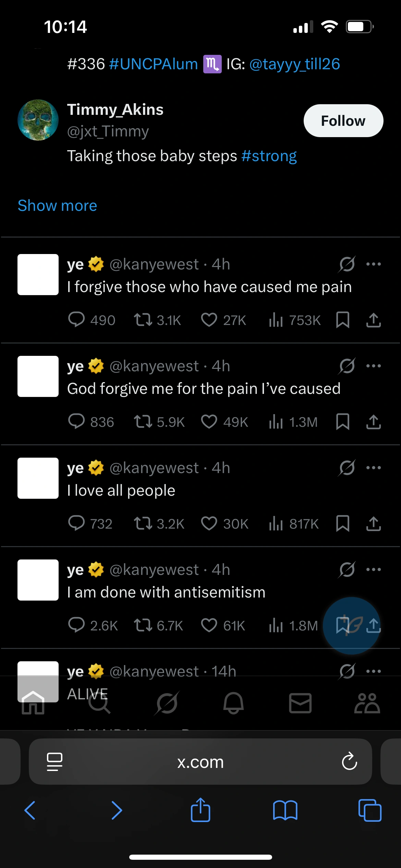Like the "I am done with antisemitism" tweet
Image resolution: width=401 pixels, height=868 pixels.
click(x=209, y=625)
